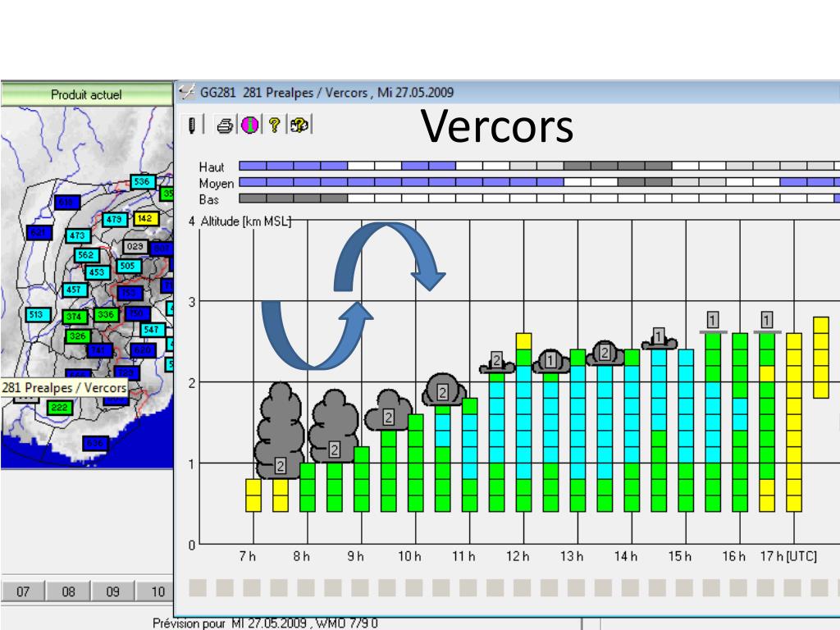The width and height of the screenshot is (840, 630).
Task: Select region 457 on the map
Action: coord(75,290)
